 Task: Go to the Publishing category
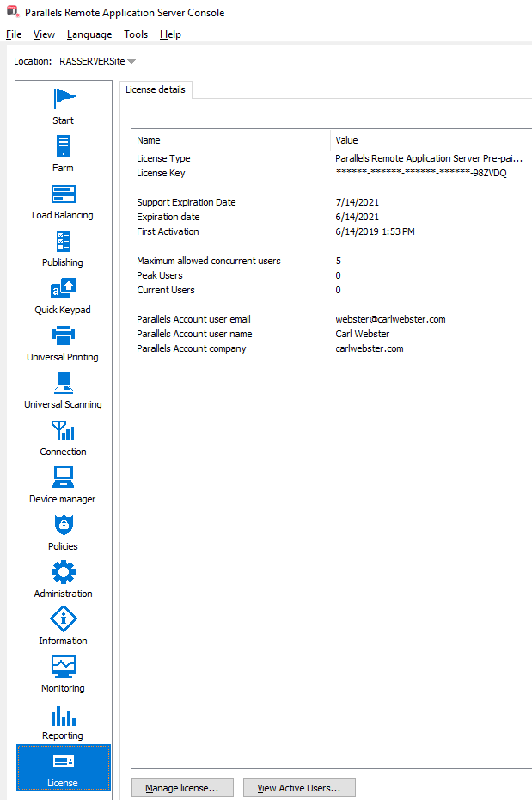[x=63, y=249]
